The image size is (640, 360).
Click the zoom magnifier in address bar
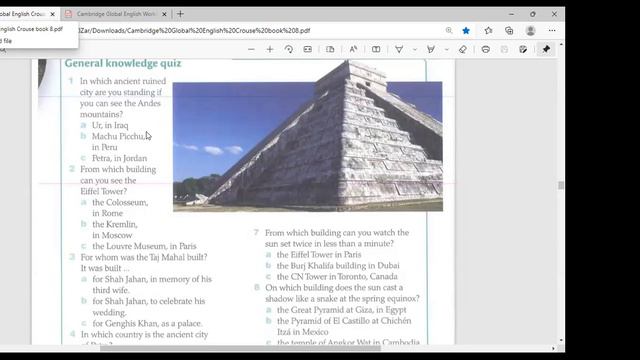click(x=449, y=31)
